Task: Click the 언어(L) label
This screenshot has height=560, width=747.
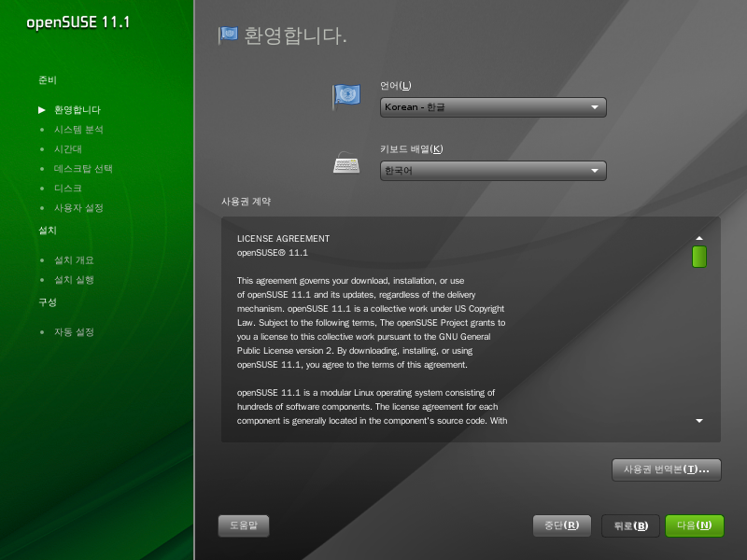Action: pyautogui.click(x=395, y=86)
